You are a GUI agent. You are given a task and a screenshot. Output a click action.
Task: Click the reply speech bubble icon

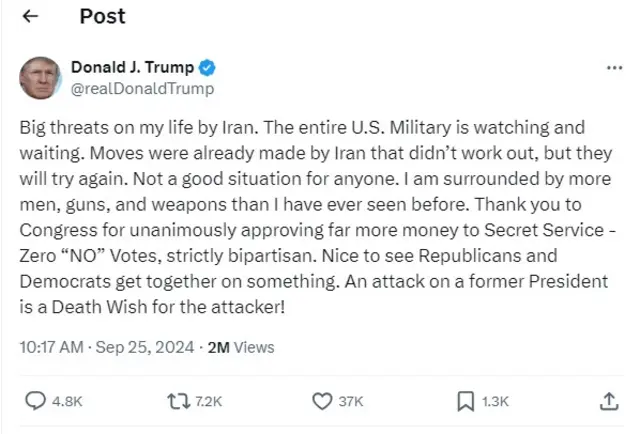[34, 401]
